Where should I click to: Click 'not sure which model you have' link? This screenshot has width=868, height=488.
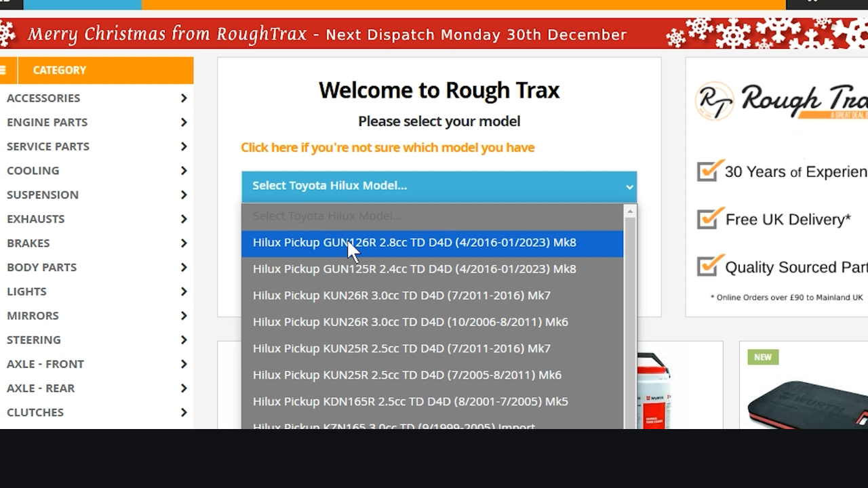click(388, 147)
